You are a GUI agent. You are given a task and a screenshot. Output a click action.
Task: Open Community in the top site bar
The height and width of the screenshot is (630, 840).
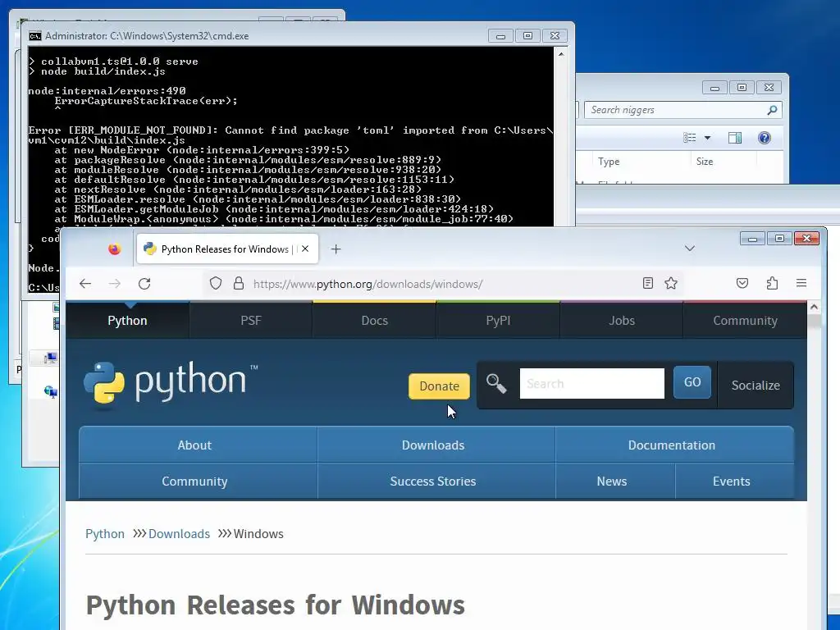tap(745, 321)
